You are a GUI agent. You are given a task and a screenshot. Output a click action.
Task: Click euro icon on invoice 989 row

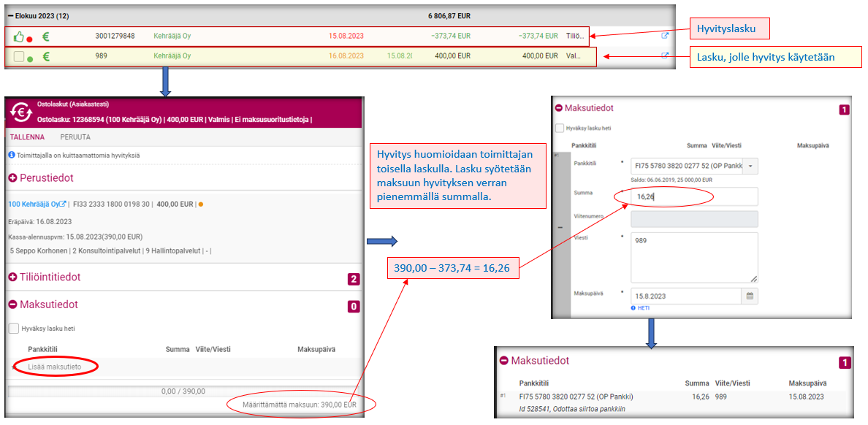tap(46, 56)
